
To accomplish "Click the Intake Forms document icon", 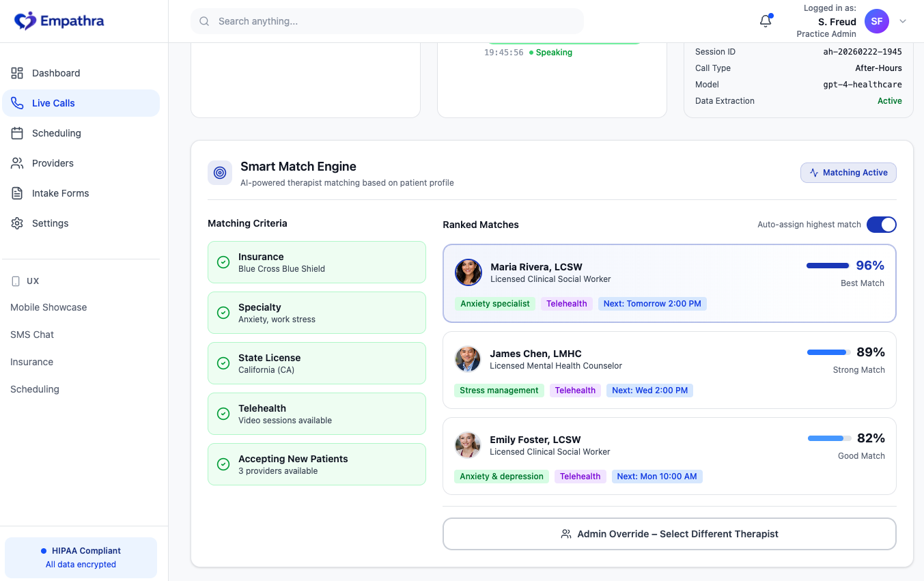I will [x=17, y=193].
